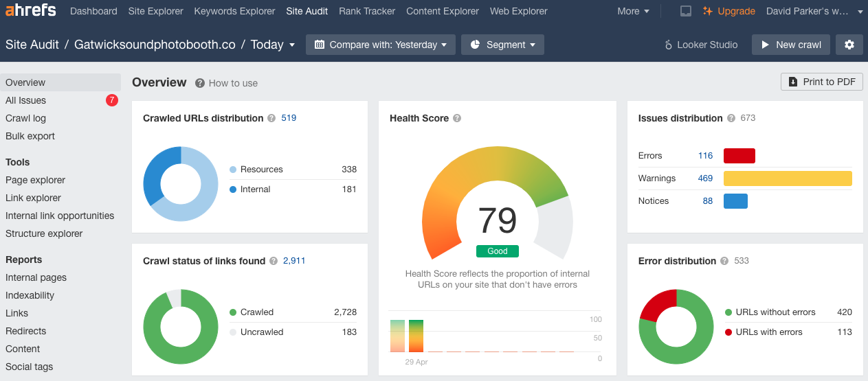Open the settings gear icon
Viewport: 868px width, 381px height.
[849, 45]
